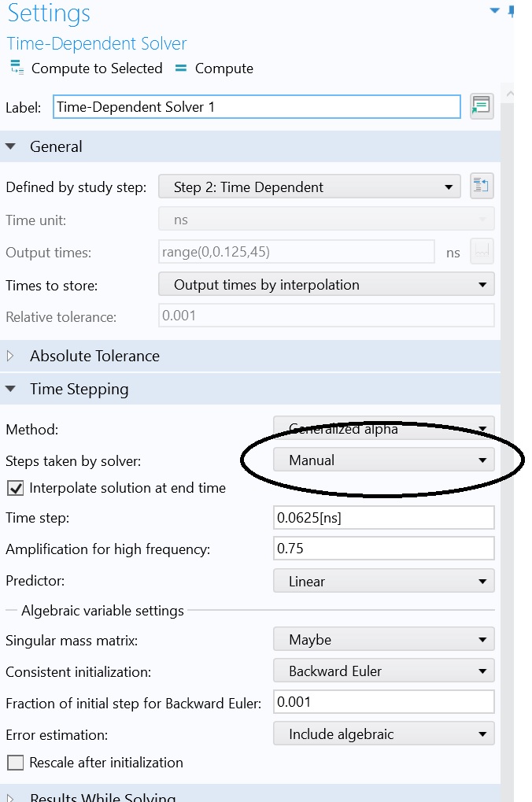Image resolution: width=532 pixels, height=802 pixels.
Task: Click Amplification for high frequency field
Action: coord(384,549)
